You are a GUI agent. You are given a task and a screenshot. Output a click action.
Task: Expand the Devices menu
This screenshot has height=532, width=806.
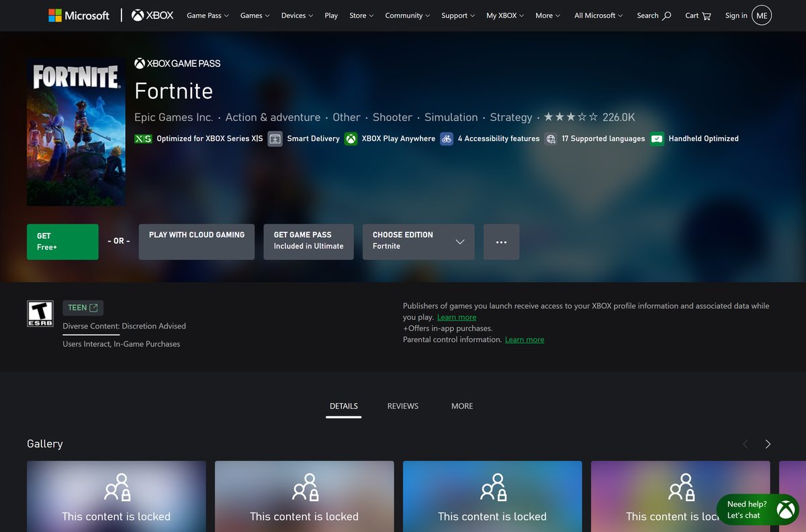297,15
